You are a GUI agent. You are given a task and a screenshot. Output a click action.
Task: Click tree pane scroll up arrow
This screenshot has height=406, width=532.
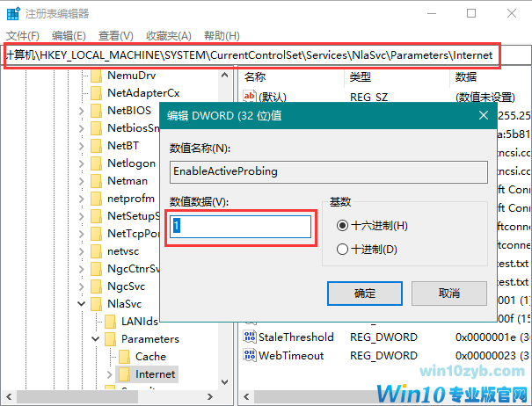coord(224,76)
